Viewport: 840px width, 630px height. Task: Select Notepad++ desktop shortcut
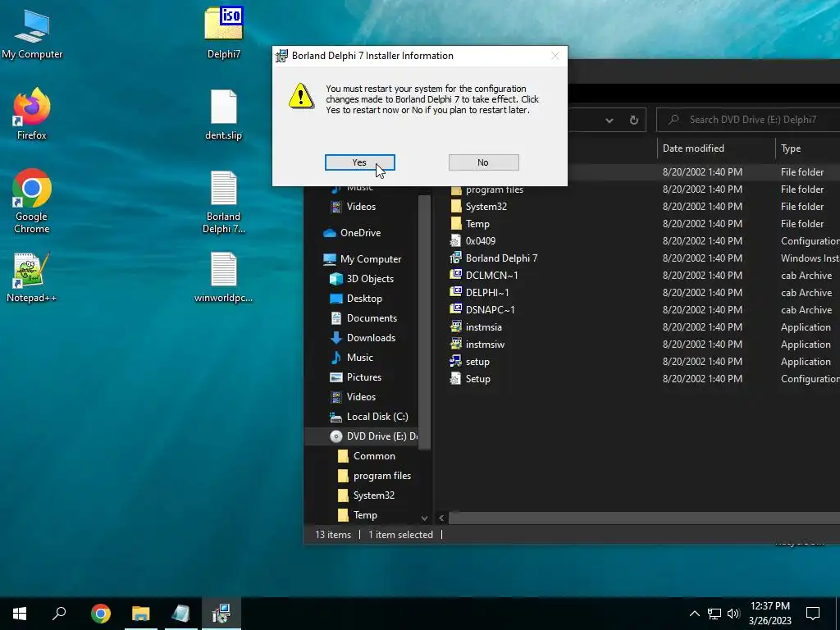(x=32, y=277)
